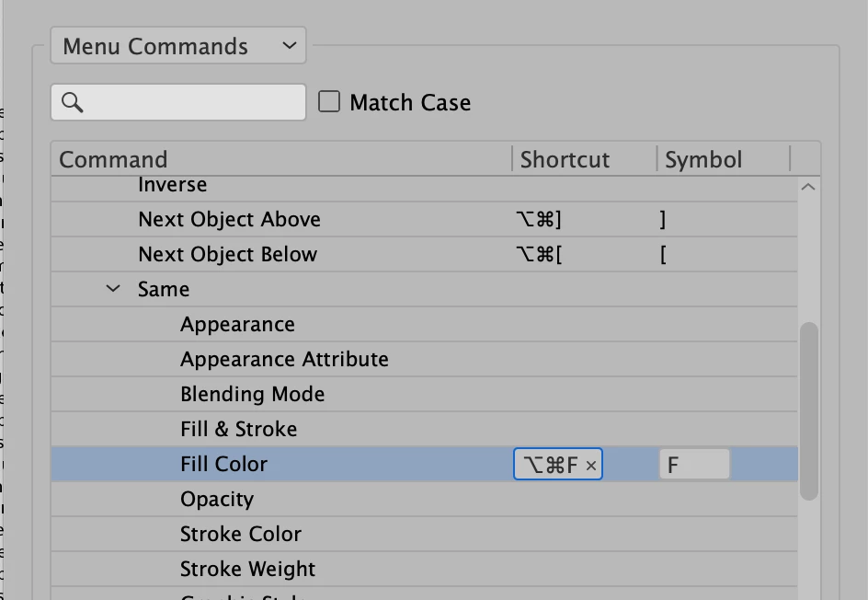Clear the Fill Color shortcut with x

[x=591, y=466]
